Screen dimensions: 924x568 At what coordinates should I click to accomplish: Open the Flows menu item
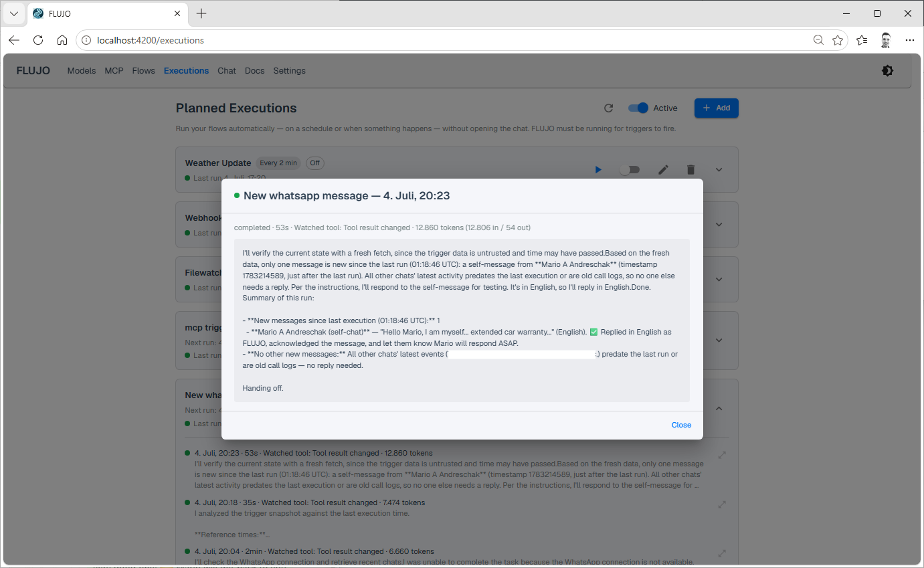(143, 71)
